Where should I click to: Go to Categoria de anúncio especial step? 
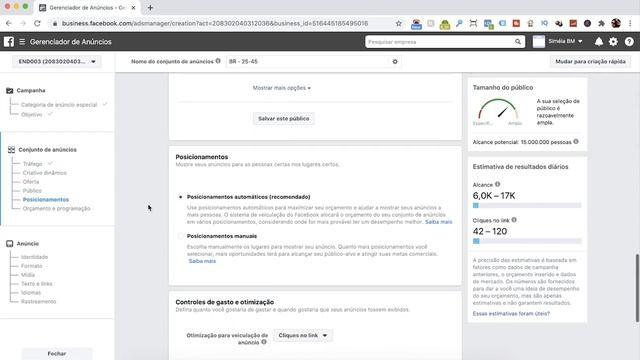pos(59,105)
